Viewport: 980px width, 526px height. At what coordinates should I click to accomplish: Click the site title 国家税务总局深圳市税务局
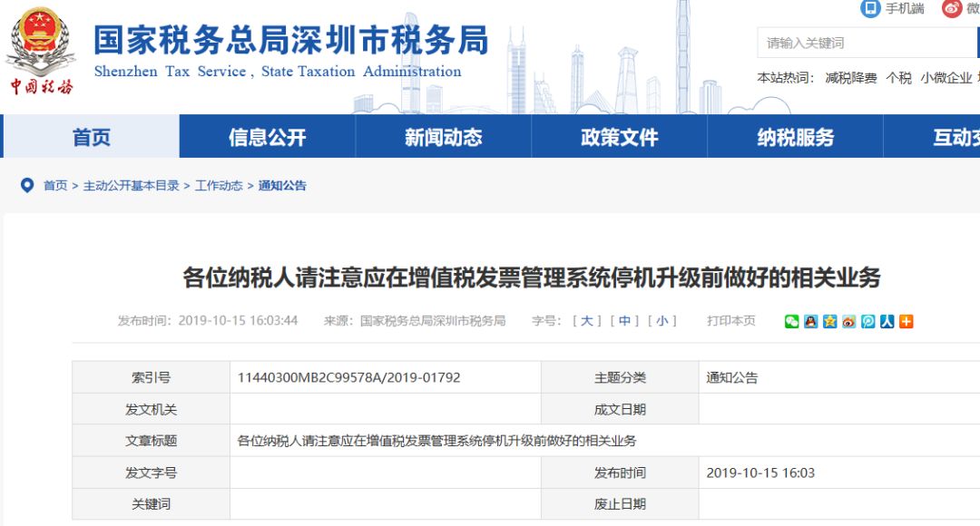290,40
